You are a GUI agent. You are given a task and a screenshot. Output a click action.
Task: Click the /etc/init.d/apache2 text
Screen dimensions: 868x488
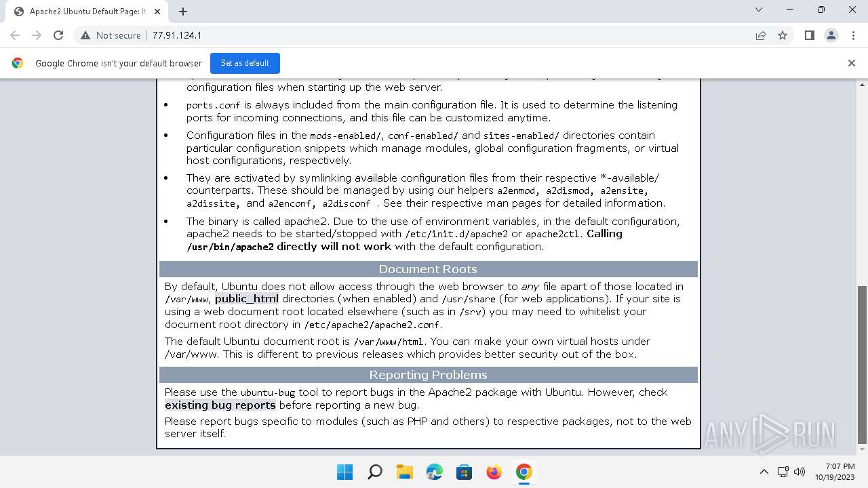pyautogui.click(x=456, y=235)
